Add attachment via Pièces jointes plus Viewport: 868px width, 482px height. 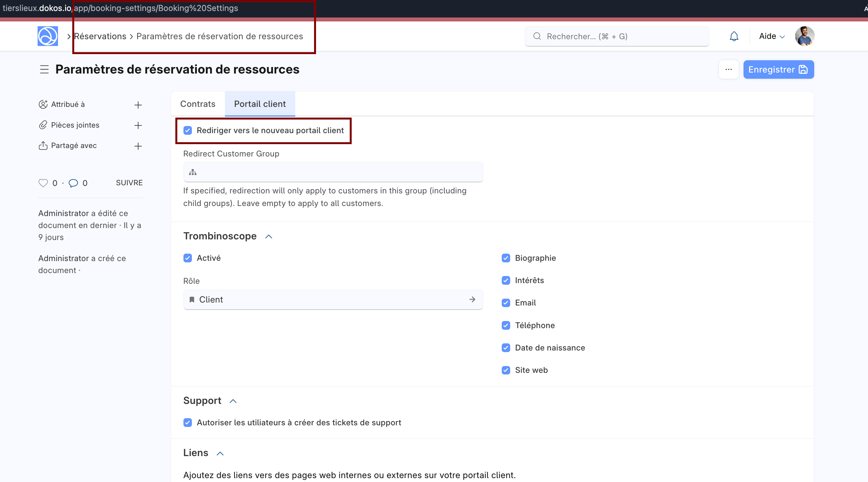click(138, 125)
